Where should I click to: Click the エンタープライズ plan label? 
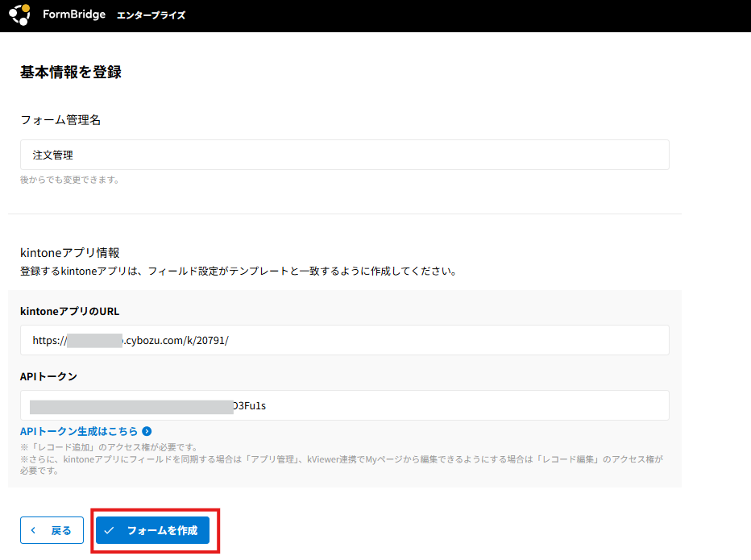click(151, 15)
